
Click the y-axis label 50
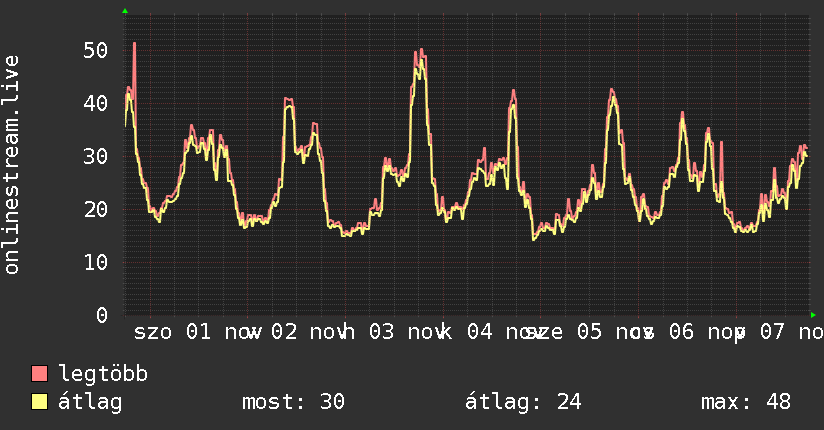pyautogui.click(x=96, y=50)
